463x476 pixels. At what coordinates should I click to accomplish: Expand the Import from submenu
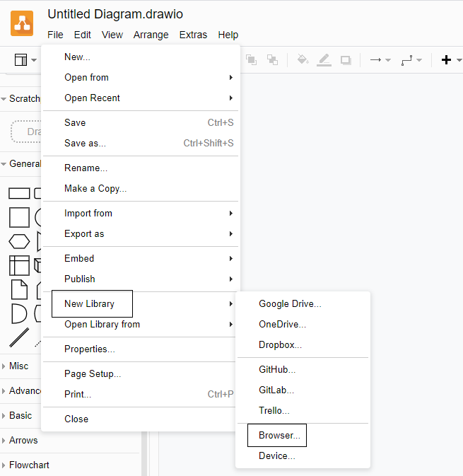tap(141, 214)
